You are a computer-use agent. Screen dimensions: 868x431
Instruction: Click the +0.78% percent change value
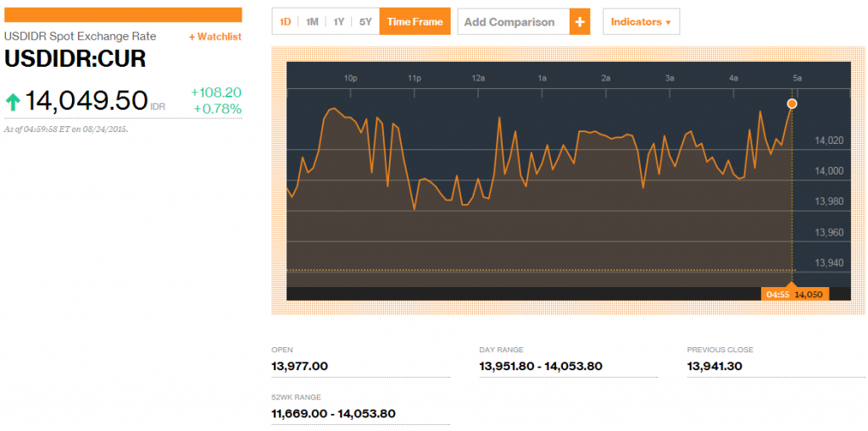coord(217,108)
